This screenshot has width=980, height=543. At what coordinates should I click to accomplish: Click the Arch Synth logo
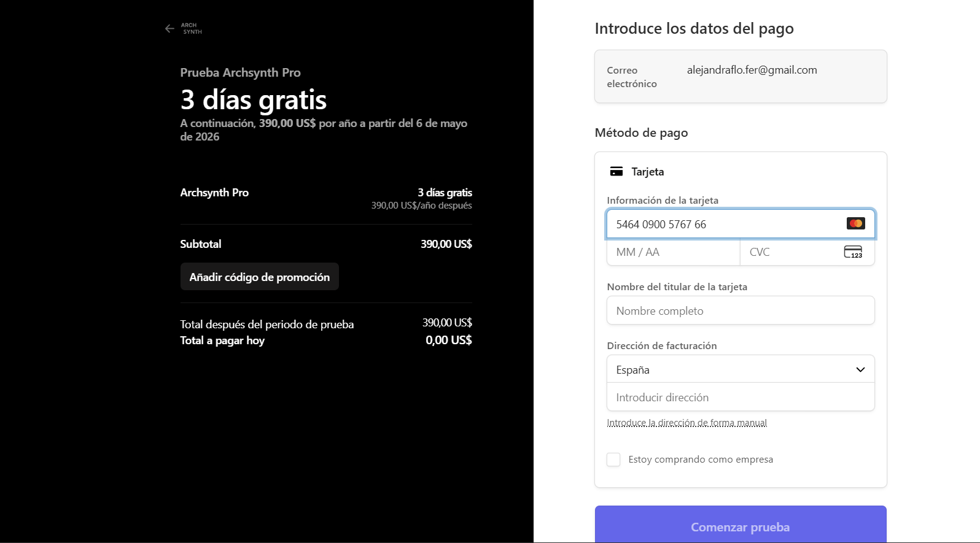[x=192, y=29]
